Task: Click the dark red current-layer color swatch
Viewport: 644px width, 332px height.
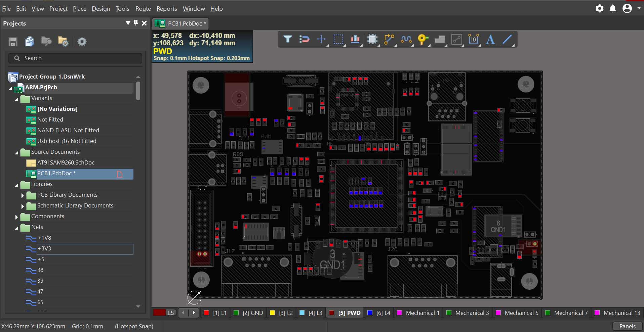Action: [x=159, y=313]
